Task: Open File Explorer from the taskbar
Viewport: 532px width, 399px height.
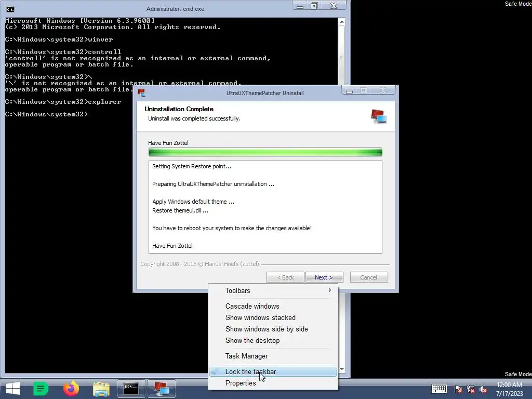Action: pyautogui.click(x=101, y=389)
